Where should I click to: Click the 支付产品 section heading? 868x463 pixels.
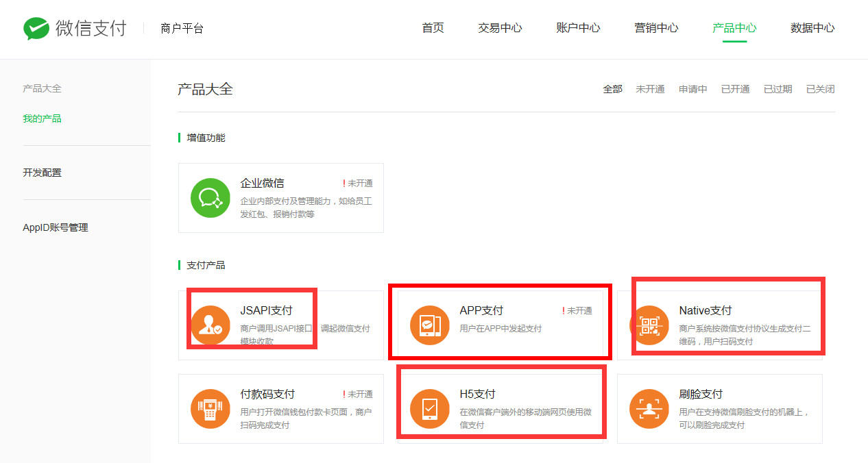pos(206,265)
